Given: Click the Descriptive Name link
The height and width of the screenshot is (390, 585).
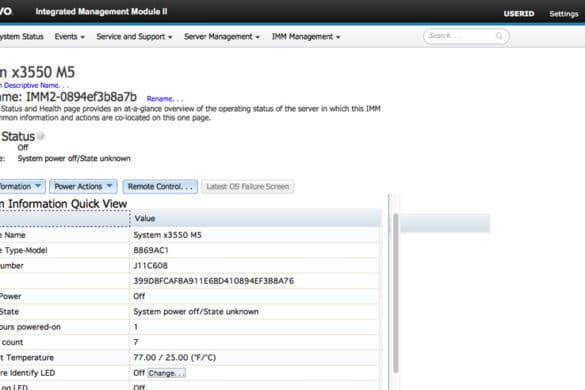Looking at the screenshot, I should coord(34,85).
